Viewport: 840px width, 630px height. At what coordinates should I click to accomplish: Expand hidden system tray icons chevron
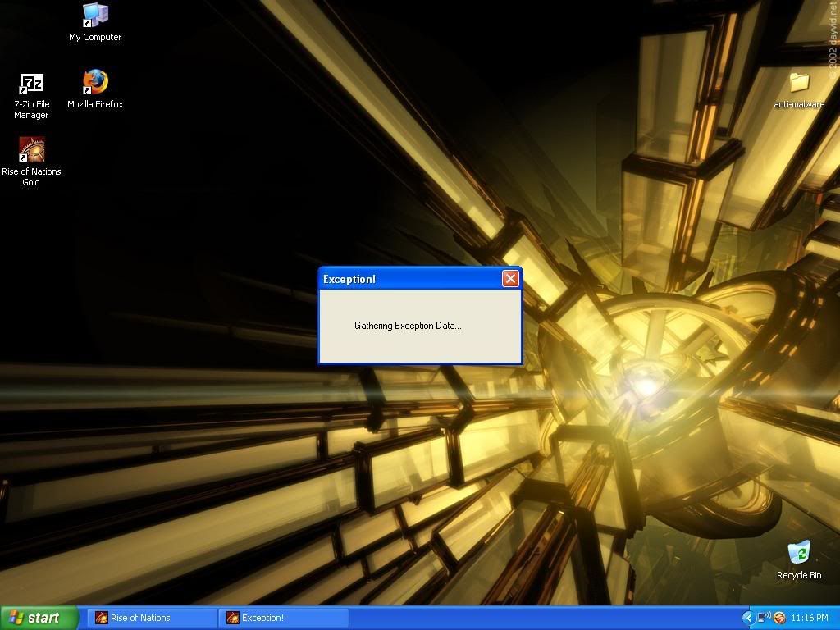747,618
